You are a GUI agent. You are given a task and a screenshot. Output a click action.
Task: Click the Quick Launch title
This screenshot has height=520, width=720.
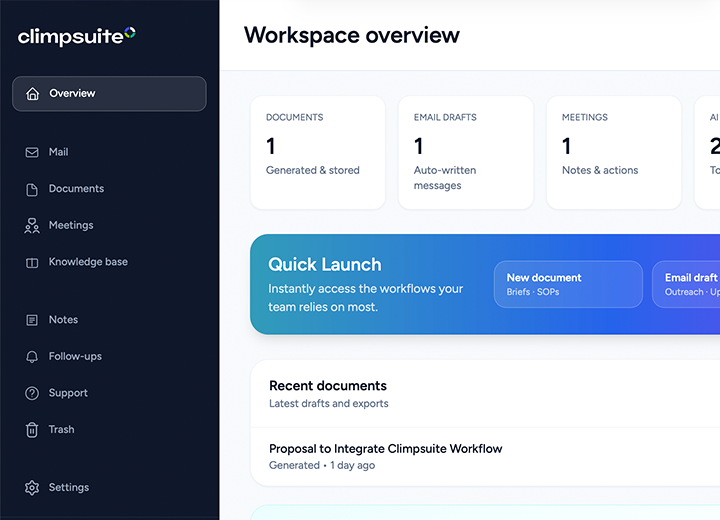point(325,265)
